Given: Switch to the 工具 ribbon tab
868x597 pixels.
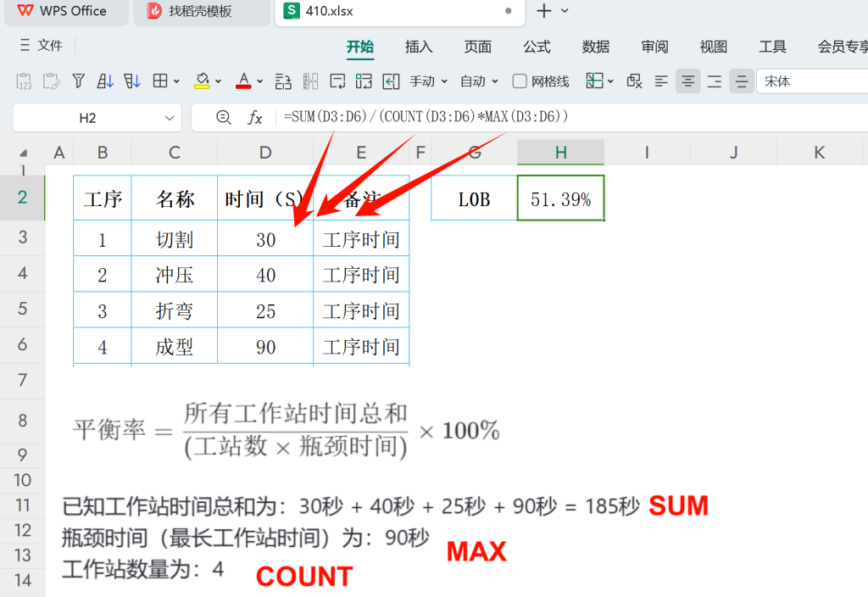Looking at the screenshot, I should pyautogui.click(x=773, y=47).
